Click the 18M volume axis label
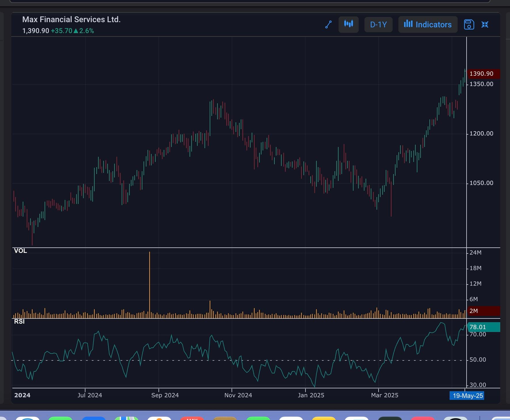510x420 pixels. 475,268
